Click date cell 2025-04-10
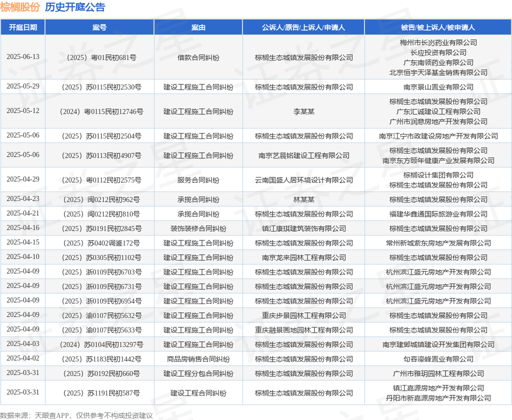Viewport: 512px width, 420px height. (x=23, y=257)
